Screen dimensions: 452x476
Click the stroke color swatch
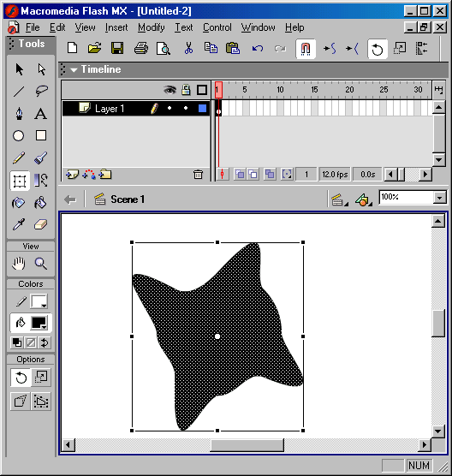click(39, 301)
